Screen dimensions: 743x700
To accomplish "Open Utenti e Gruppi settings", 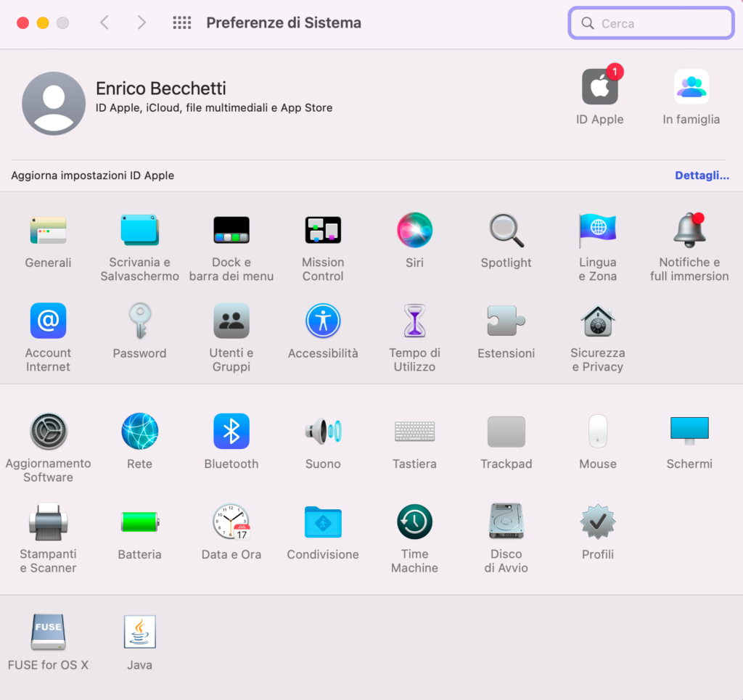I will (x=231, y=321).
